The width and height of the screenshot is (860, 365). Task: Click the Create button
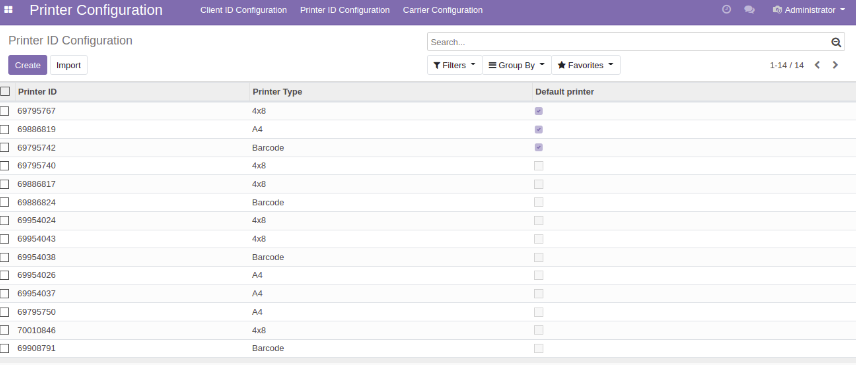point(27,65)
